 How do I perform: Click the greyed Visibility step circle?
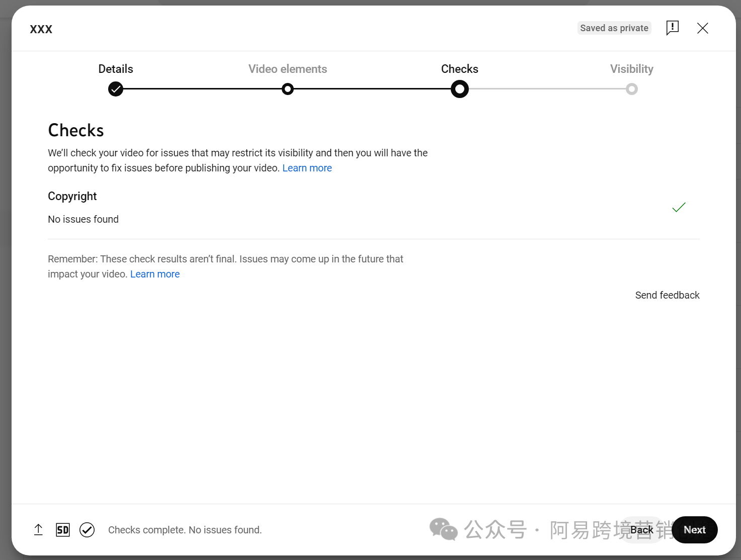(x=631, y=89)
